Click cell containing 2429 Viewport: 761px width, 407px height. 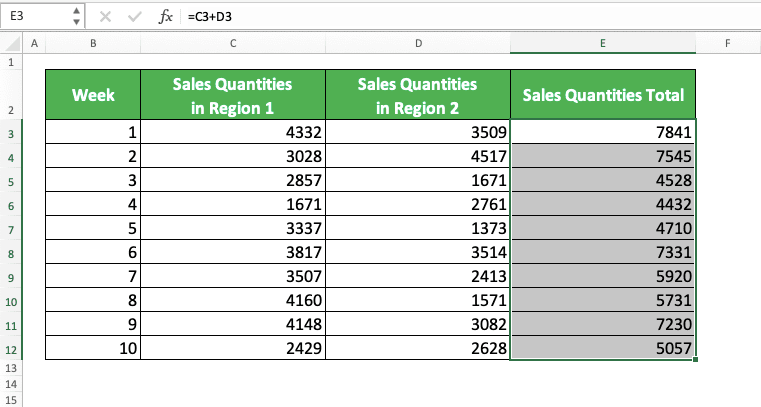[233, 348]
